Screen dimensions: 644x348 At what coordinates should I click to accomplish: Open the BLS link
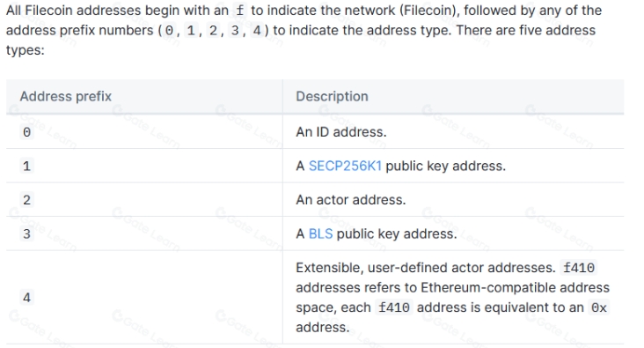point(320,233)
